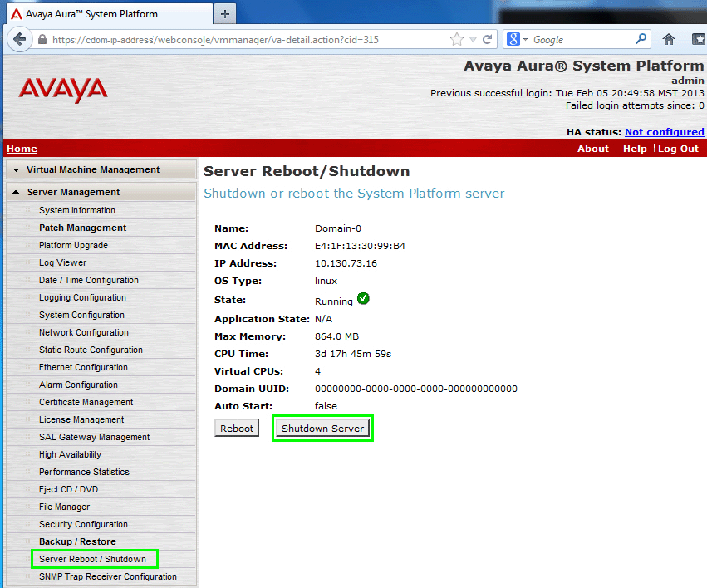Open Certificate Management
Image resolution: width=707 pixels, height=588 pixels.
(86, 402)
